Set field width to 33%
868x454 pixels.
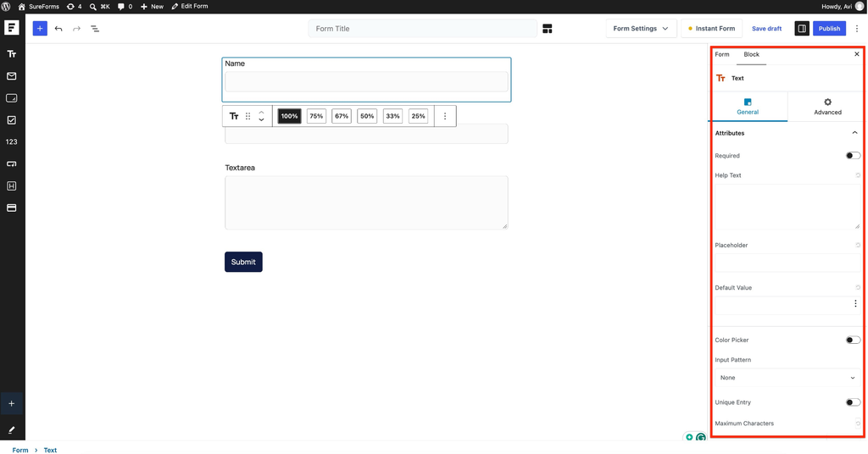pos(392,116)
